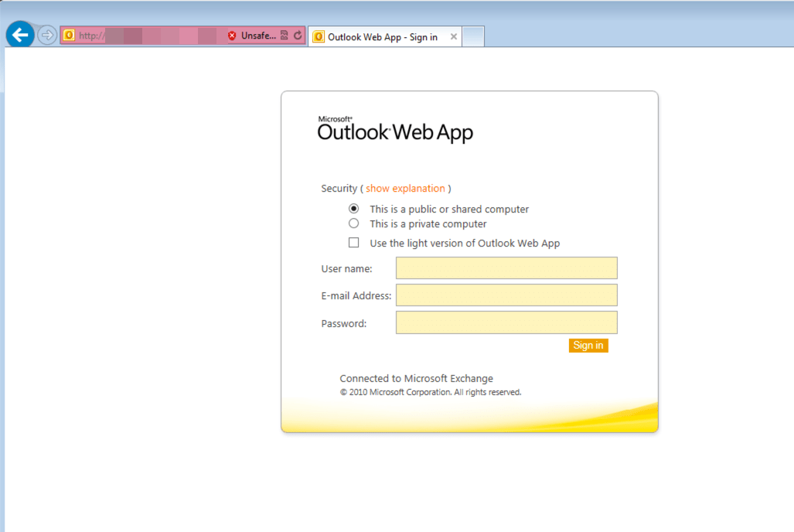Click the 'E-mail Address:' label
The height and width of the screenshot is (532, 794).
(356, 295)
